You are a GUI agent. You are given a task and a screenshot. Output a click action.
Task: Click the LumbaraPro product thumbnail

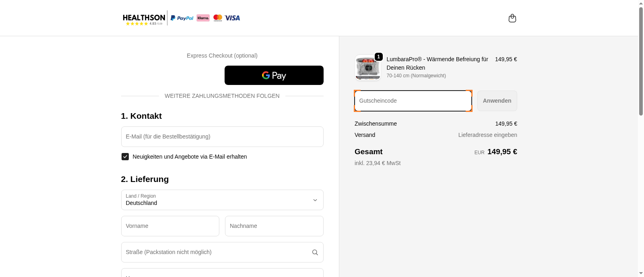[x=367, y=68]
